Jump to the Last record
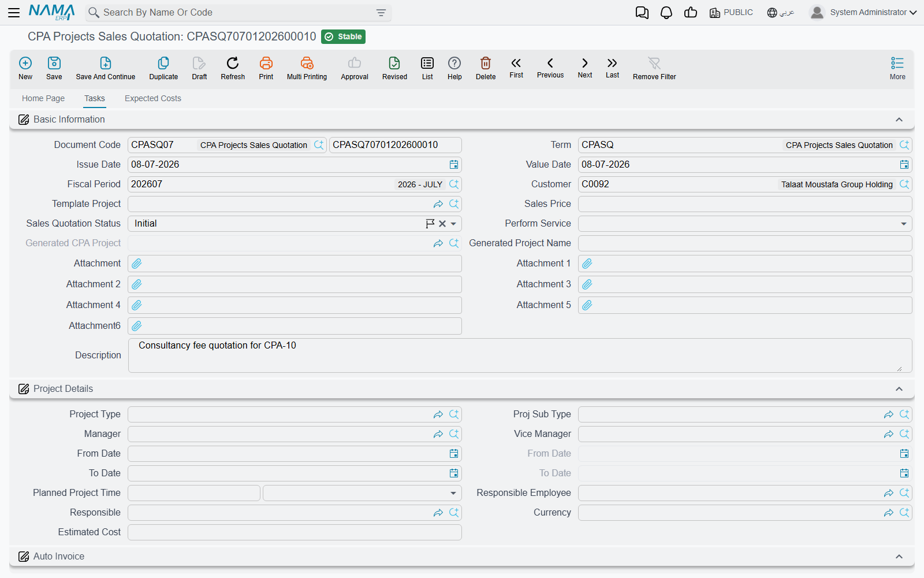This screenshot has height=578, width=924. pyautogui.click(x=612, y=67)
